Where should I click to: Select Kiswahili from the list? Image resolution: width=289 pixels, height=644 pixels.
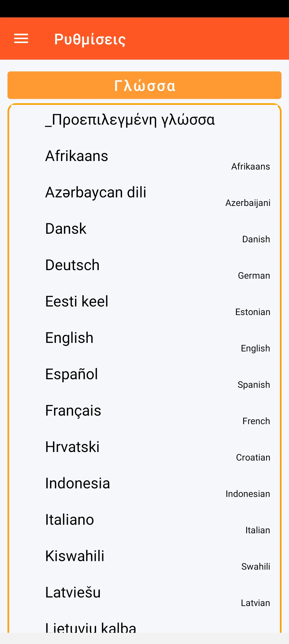pos(75,556)
